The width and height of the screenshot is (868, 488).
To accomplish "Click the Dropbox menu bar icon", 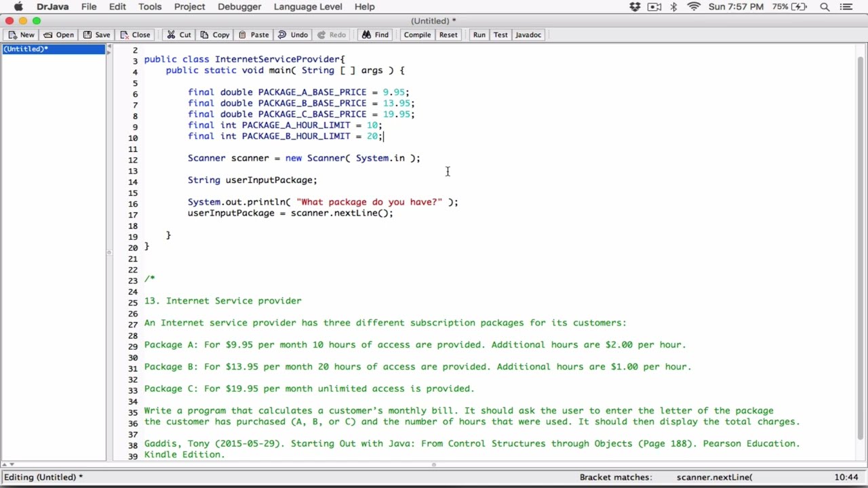I will [x=635, y=7].
